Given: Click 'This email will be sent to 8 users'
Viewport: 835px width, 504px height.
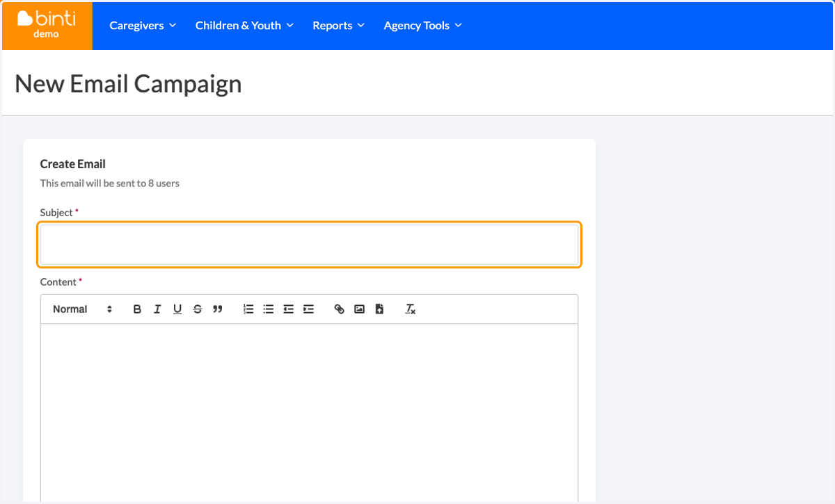Looking at the screenshot, I should click(110, 184).
